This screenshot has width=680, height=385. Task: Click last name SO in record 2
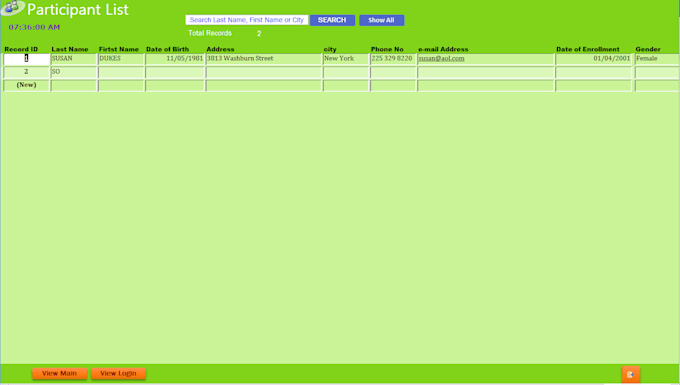pos(74,72)
